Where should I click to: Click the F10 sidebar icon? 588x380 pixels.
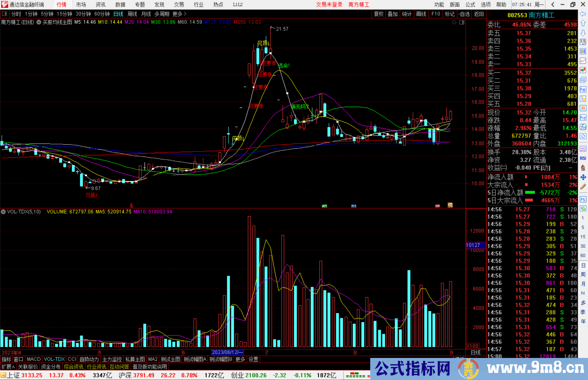click(583, 89)
